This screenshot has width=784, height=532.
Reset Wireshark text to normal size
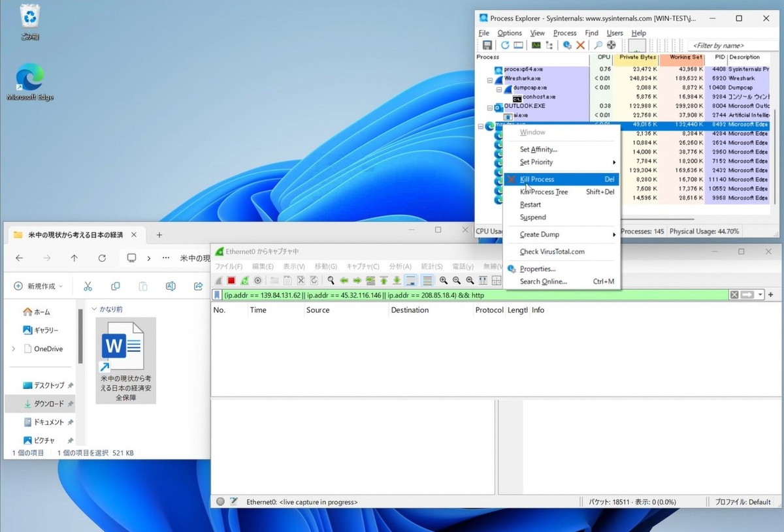470,280
